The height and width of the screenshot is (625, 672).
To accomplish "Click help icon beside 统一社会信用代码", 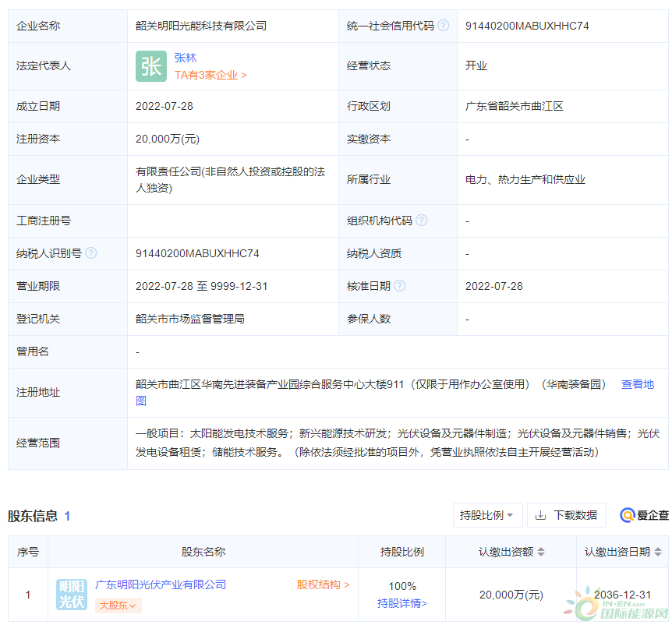I will pyautogui.click(x=444, y=26).
